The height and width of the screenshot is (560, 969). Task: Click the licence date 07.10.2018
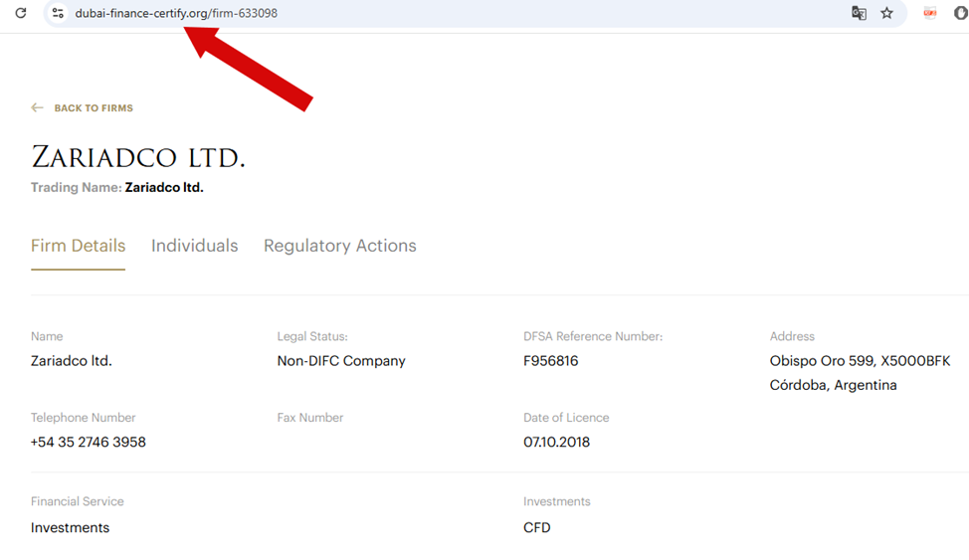[556, 442]
